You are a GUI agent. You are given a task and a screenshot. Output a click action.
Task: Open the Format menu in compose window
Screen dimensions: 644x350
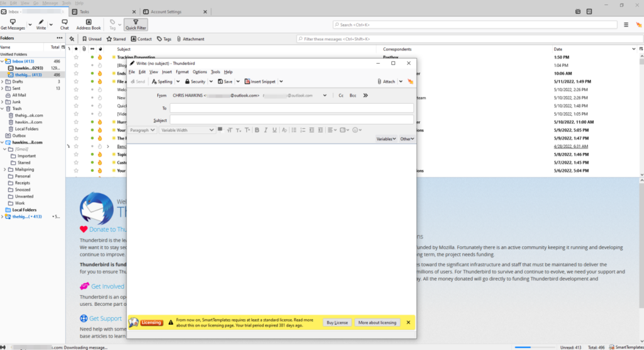pyautogui.click(x=182, y=72)
